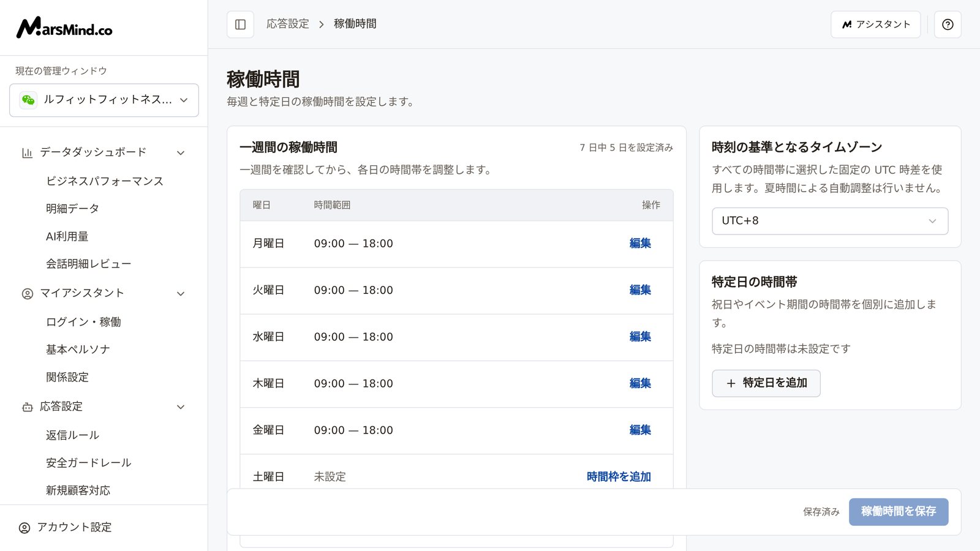Click the My Assistant person icon

point(27,294)
